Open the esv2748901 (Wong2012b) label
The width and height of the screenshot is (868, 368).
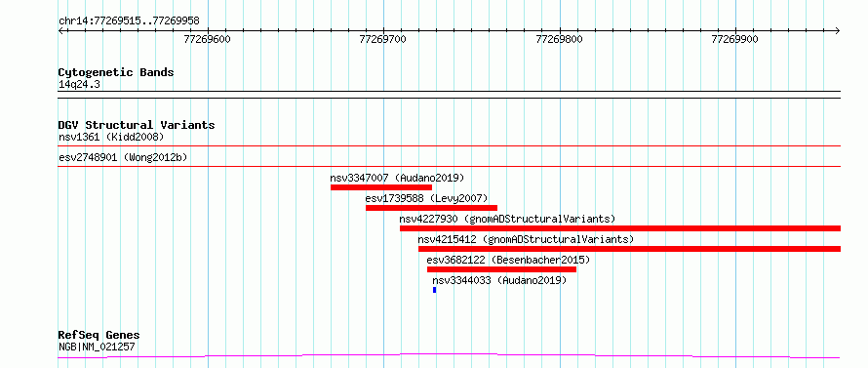click(123, 157)
